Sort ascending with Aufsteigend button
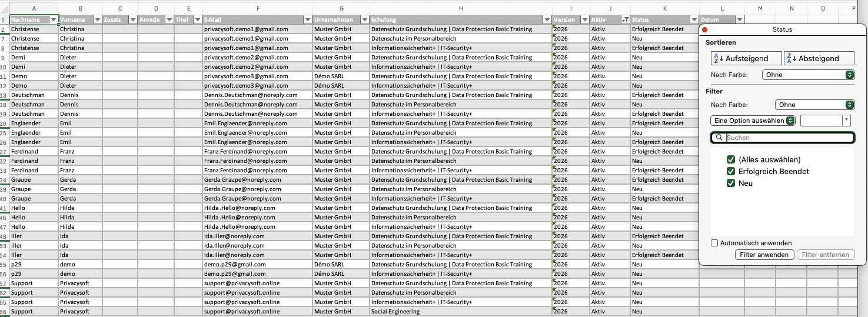Image resolution: width=868 pixels, height=317 pixels. pyautogui.click(x=746, y=58)
